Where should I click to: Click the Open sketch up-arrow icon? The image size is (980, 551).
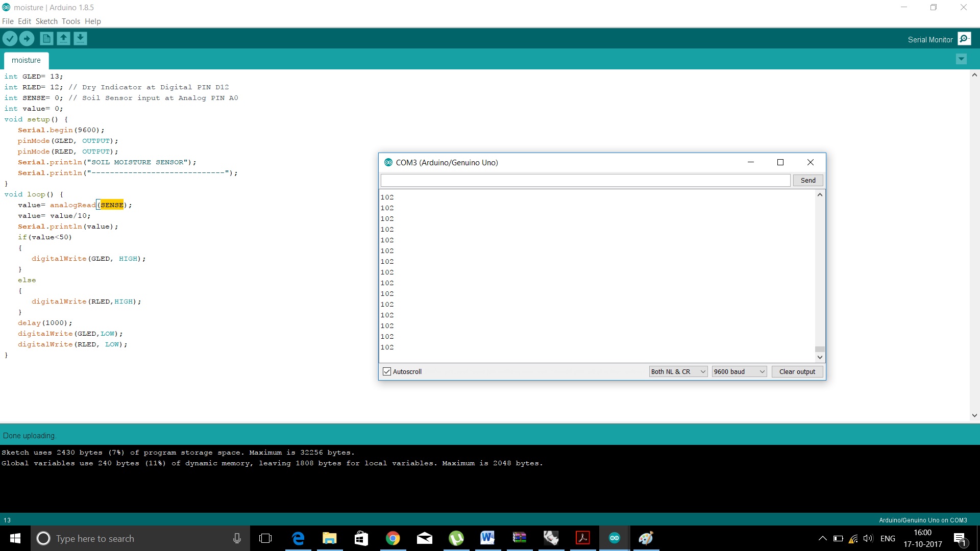(x=63, y=39)
